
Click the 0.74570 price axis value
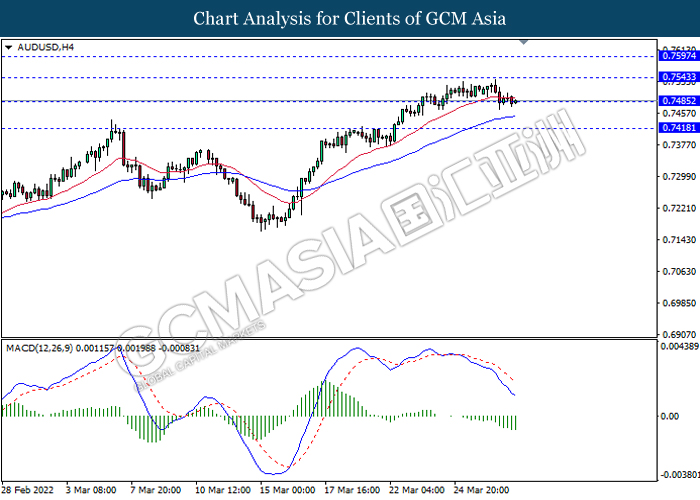(x=679, y=113)
